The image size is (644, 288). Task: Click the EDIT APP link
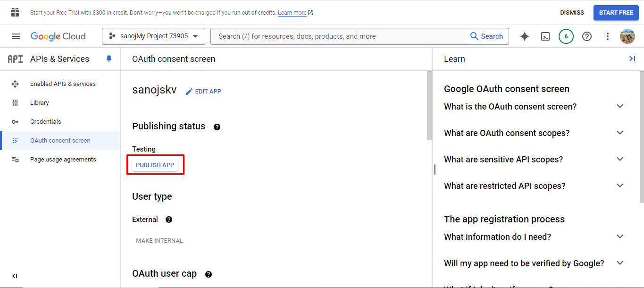[x=203, y=92]
